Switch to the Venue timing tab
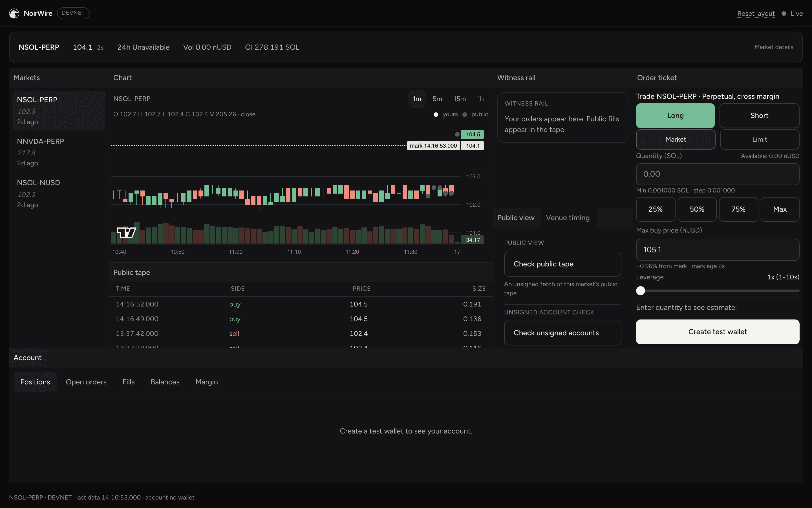Viewport: 812px width, 508px height. (x=568, y=218)
